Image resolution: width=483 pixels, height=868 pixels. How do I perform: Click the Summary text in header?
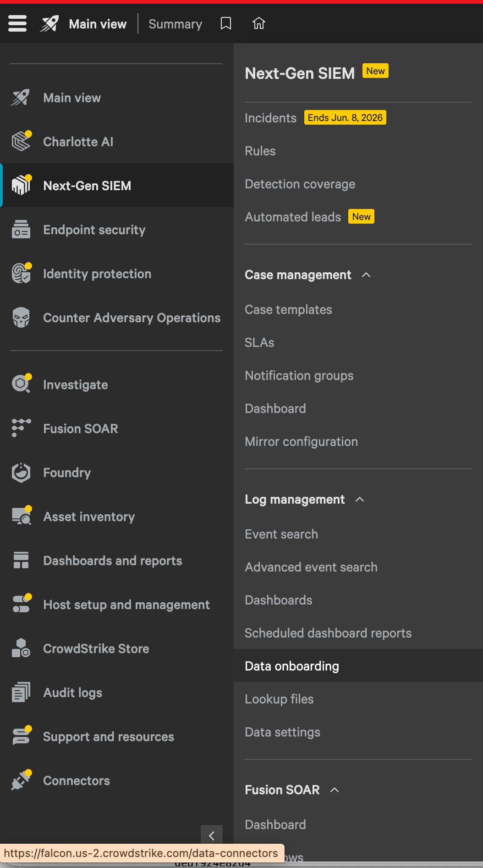176,24
